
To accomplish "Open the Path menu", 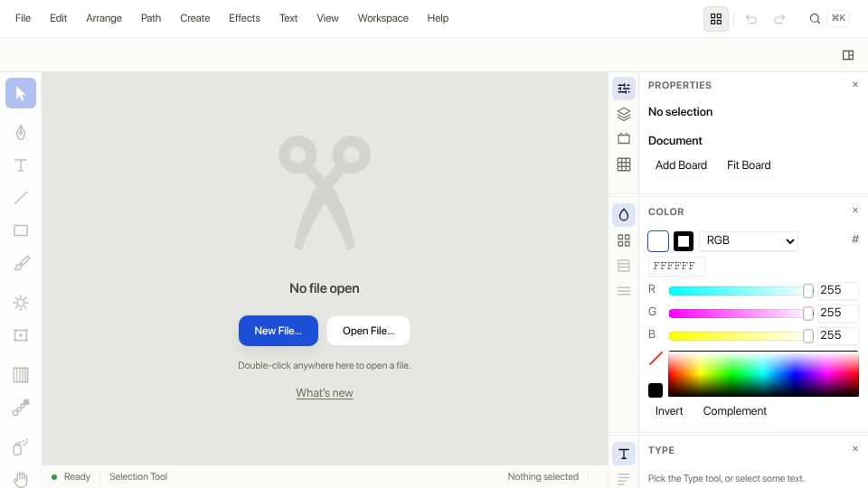I will click(x=151, y=18).
